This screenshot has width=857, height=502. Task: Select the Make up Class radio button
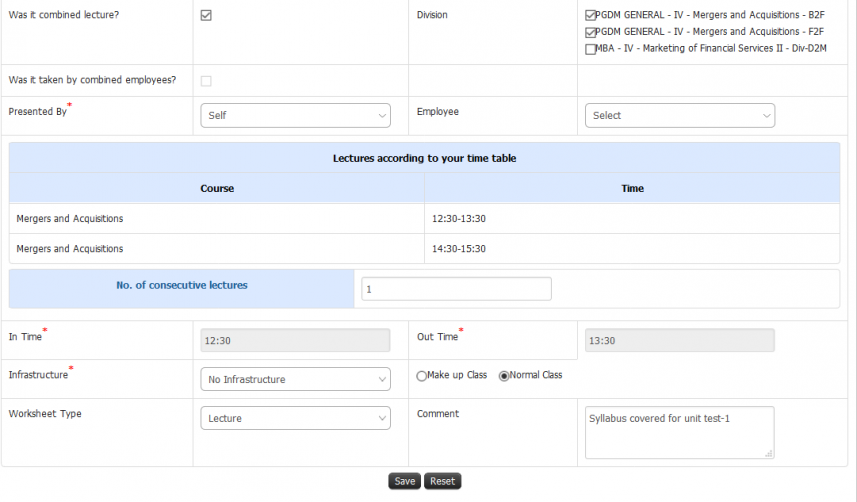421,376
